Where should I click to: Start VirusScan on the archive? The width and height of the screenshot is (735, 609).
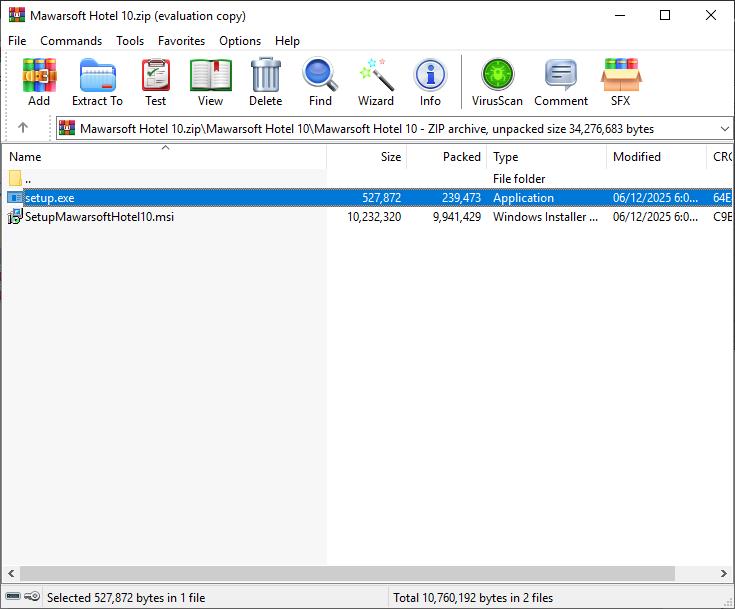coord(497,82)
